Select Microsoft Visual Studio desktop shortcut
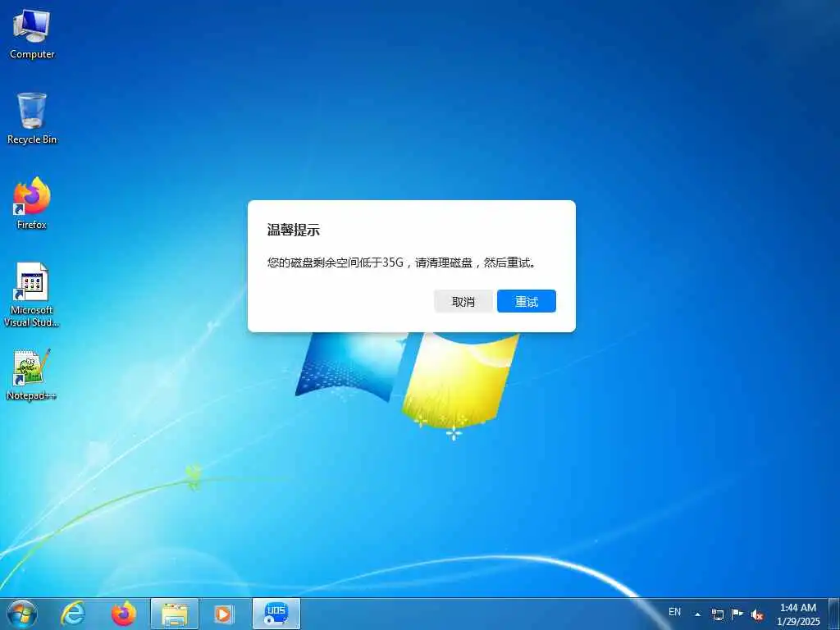The height and width of the screenshot is (630, 840). pyautogui.click(x=32, y=294)
